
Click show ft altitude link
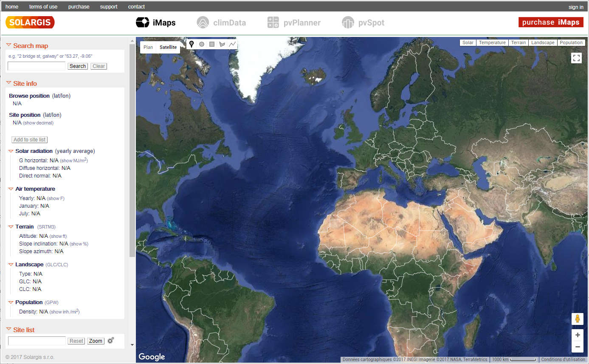tap(58, 236)
